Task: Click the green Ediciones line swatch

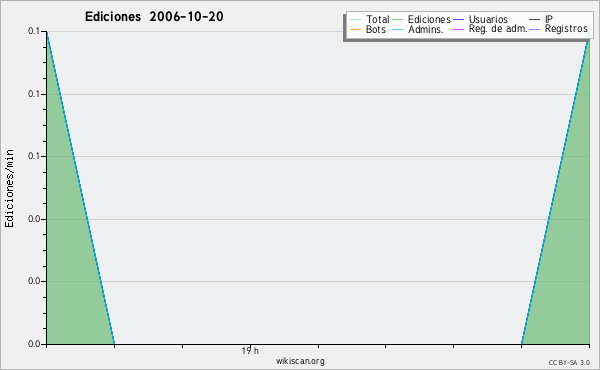Action: [398, 20]
